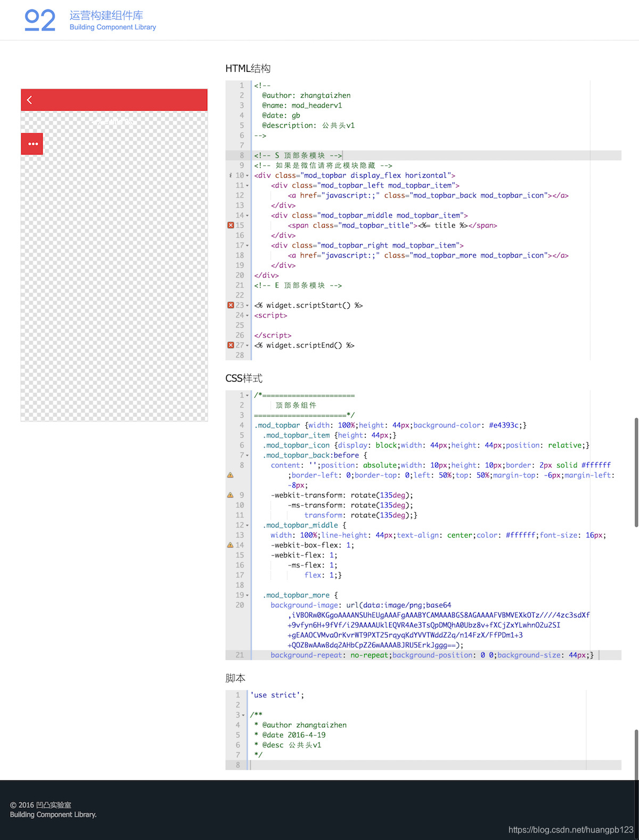The width and height of the screenshot is (639, 840).
Task: Click the error marker on HTML line 23
Action: pos(231,305)
